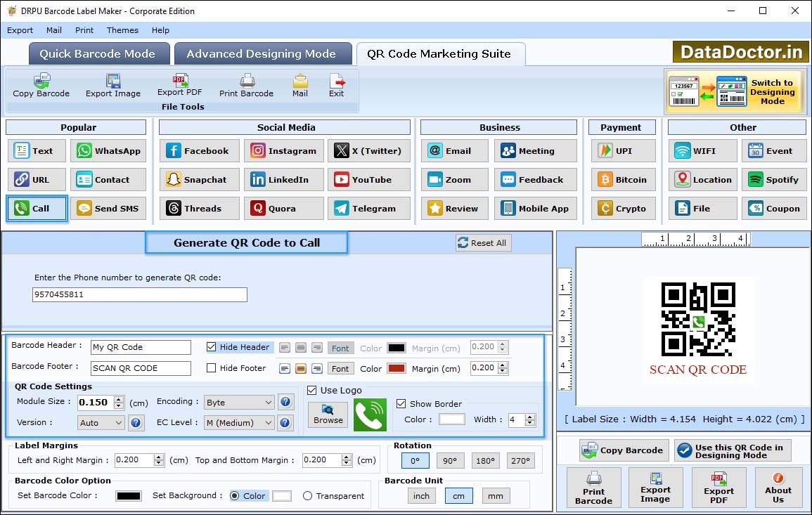812x515 pixels.
Task: Select the Coupon QR code type
Action: pyautogui.click(x=774, y=209)
